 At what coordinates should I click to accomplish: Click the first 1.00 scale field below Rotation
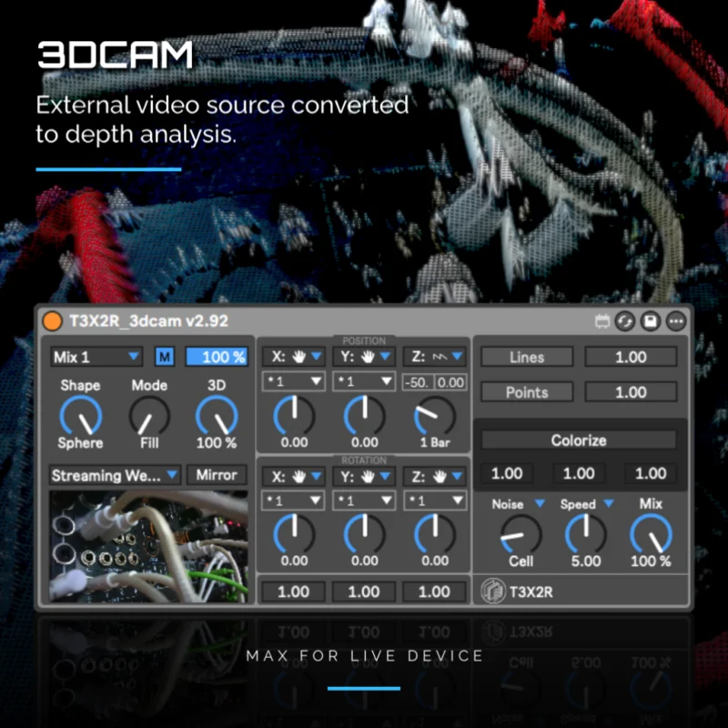(x=293, y=592)
